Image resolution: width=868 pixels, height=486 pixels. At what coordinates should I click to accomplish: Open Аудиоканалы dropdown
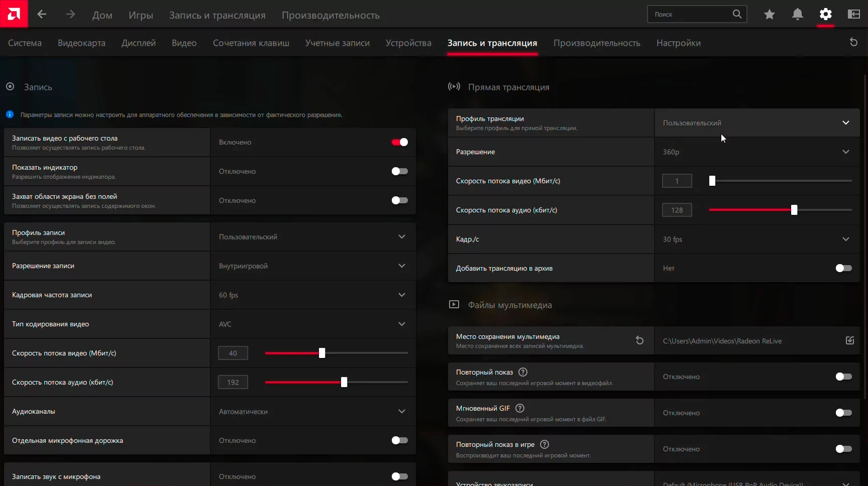pos(313,411)
